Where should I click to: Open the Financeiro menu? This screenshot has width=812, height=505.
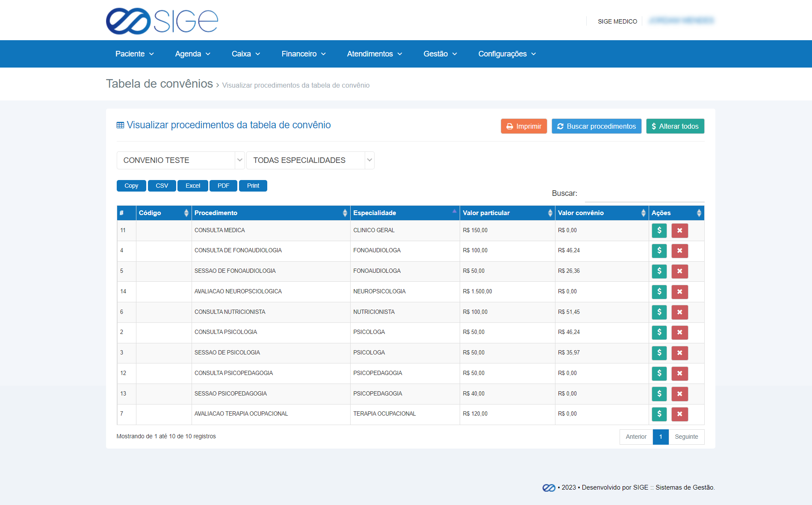[x=304, y=54]
